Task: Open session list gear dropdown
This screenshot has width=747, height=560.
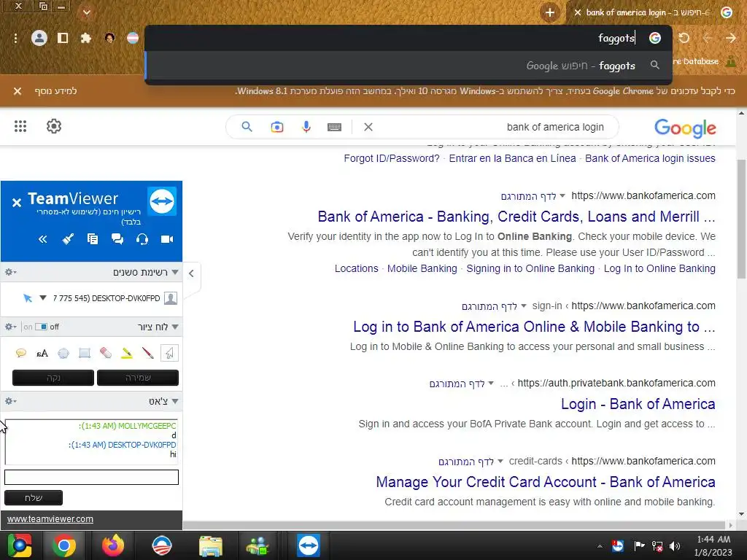Action: pos(10,273)
